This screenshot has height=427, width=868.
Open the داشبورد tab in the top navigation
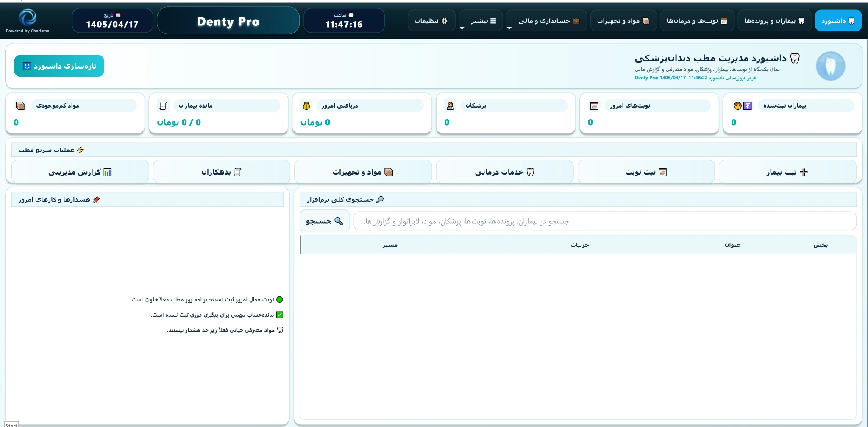(x=838, y=21)
